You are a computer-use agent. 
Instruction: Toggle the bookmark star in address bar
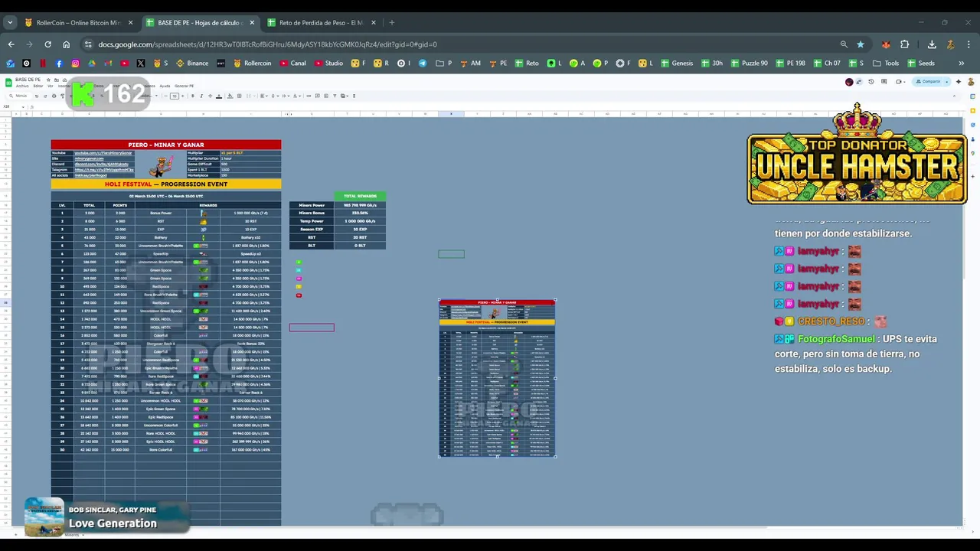pos(861,44)
